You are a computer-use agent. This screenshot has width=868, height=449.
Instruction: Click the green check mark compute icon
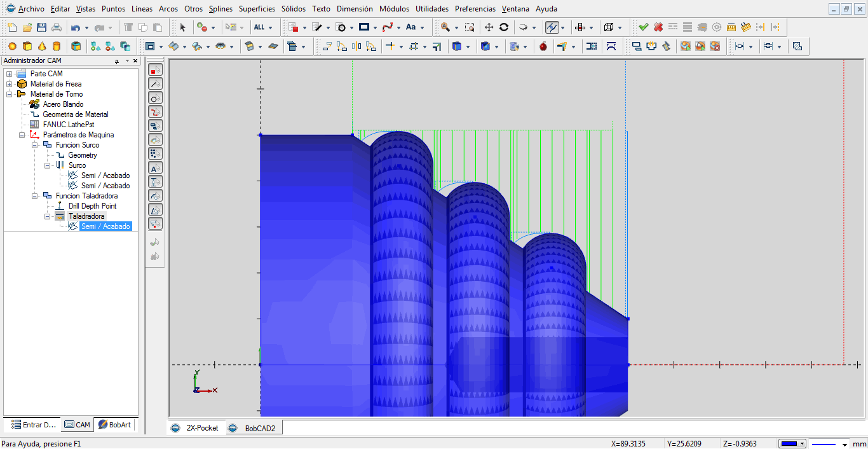tap(644, 27)
